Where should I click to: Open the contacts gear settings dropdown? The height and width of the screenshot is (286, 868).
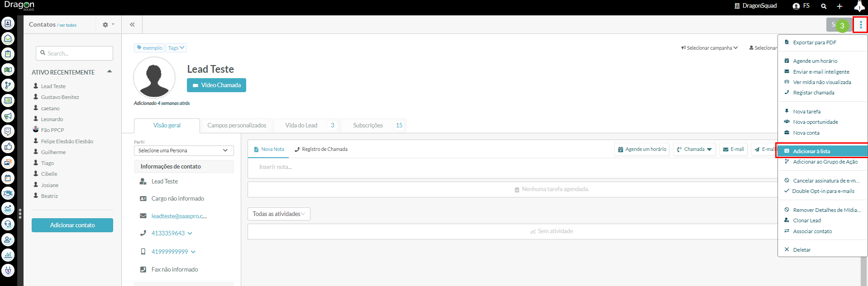pos(108,25)
